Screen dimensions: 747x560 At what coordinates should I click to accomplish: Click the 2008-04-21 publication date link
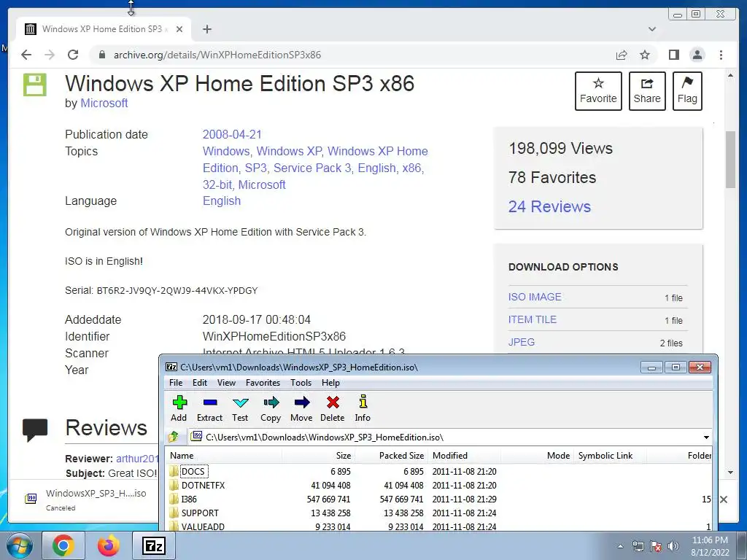[x=232, y=134]
